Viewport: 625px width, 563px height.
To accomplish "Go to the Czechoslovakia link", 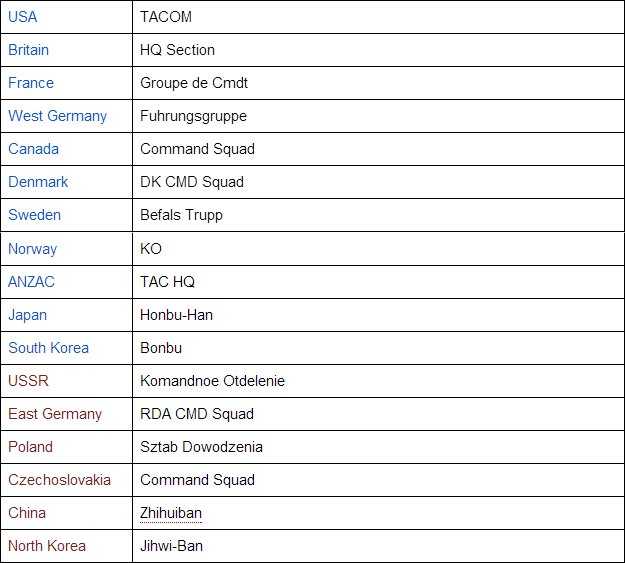I will pos(59,480).
